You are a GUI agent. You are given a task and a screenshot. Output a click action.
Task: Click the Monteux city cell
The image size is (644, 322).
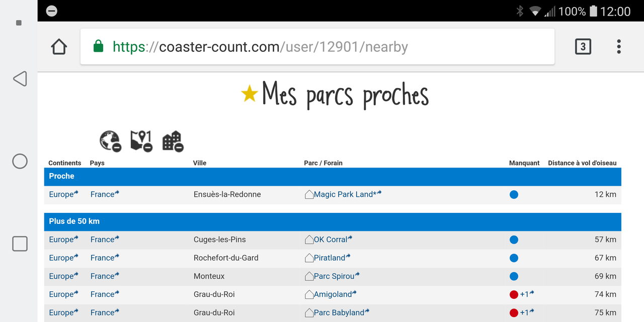point(209,276)
